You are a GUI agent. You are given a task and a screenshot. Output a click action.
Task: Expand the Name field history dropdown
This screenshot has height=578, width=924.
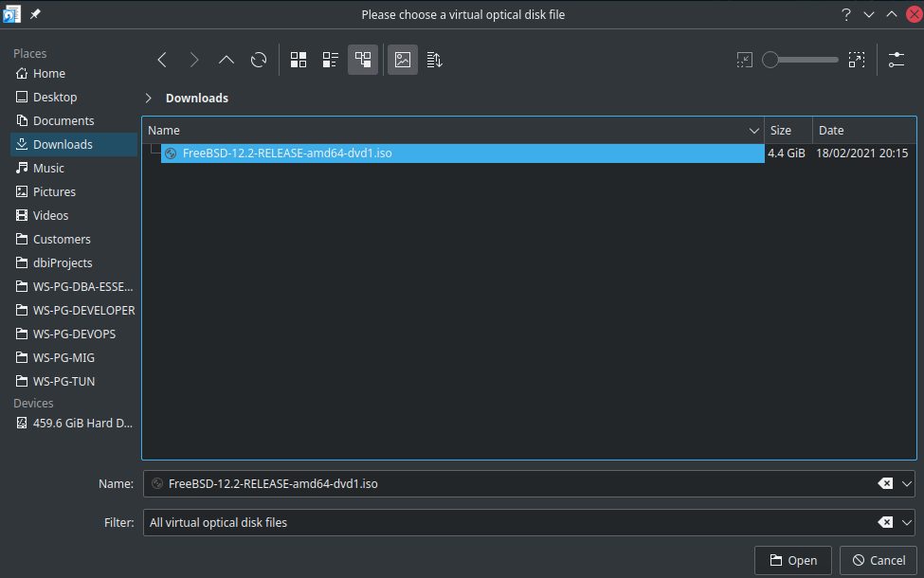[906, 484]
